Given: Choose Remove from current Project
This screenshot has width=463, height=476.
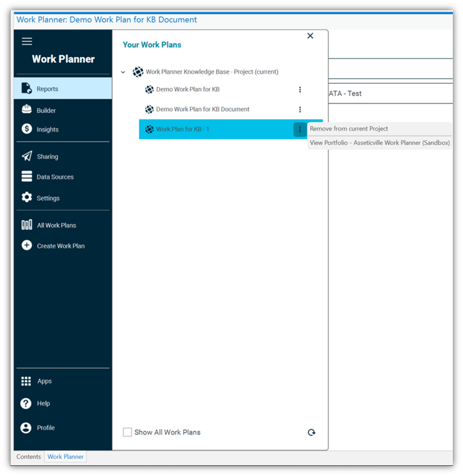Looking at the screenshot, I should pyautogui.click(x=379, y=129).
